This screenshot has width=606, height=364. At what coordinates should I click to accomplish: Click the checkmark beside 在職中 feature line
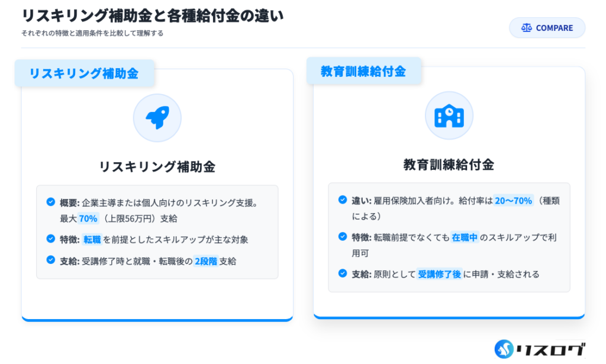[343, 236]
